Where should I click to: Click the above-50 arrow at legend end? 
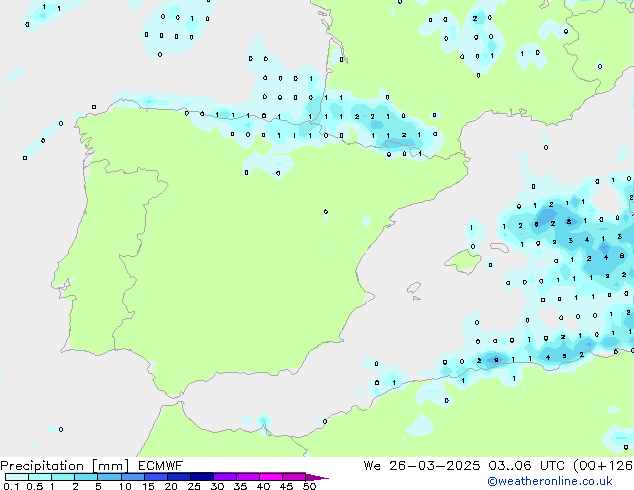click(x=317, y=477)
